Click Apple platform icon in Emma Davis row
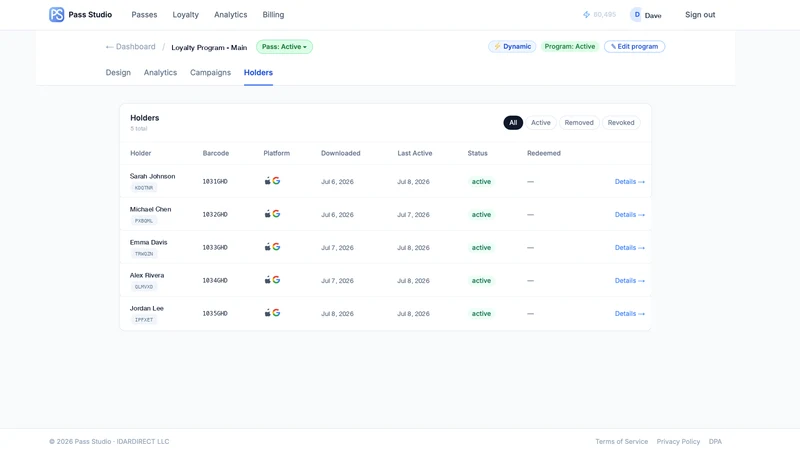Image resolution: width=800 pixels, height=450 pixels. [x=267, y=247]
